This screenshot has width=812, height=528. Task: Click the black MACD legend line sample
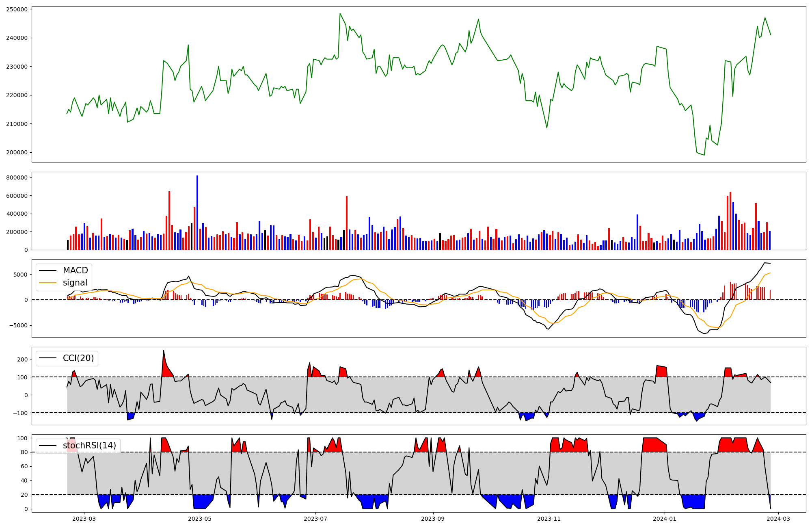(x=49, y=270)
